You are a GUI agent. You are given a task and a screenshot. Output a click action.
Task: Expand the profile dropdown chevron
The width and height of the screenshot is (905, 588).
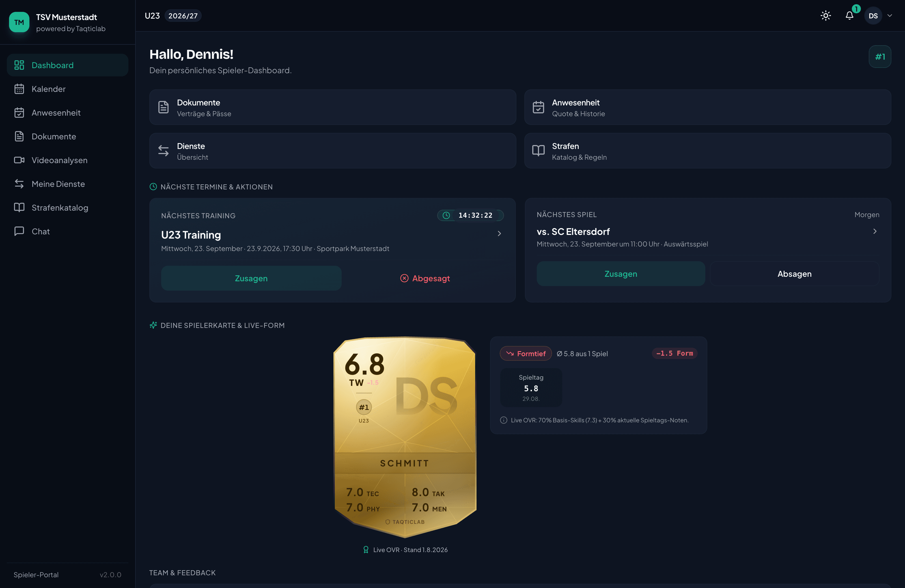pos(890,16)
